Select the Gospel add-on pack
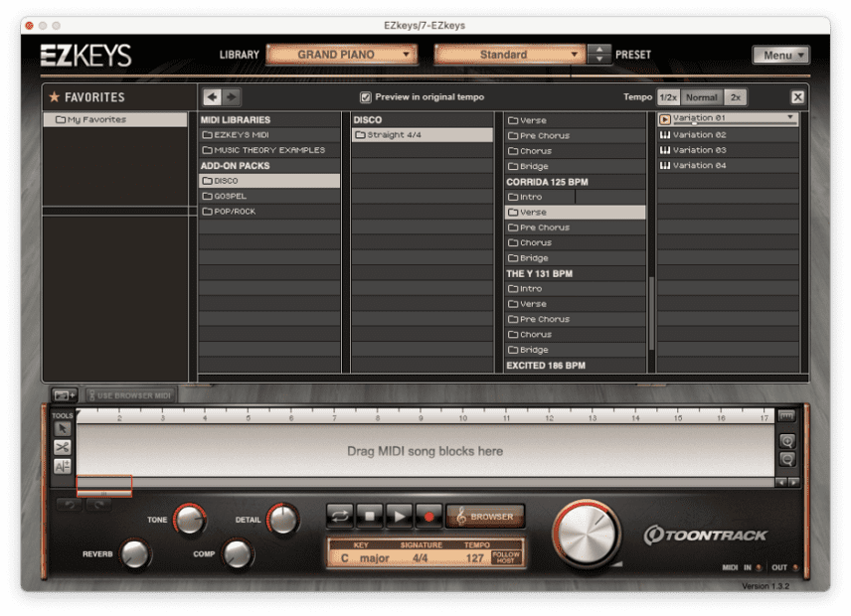This screenshot has width=851, height=616. [x=269, y=196]
